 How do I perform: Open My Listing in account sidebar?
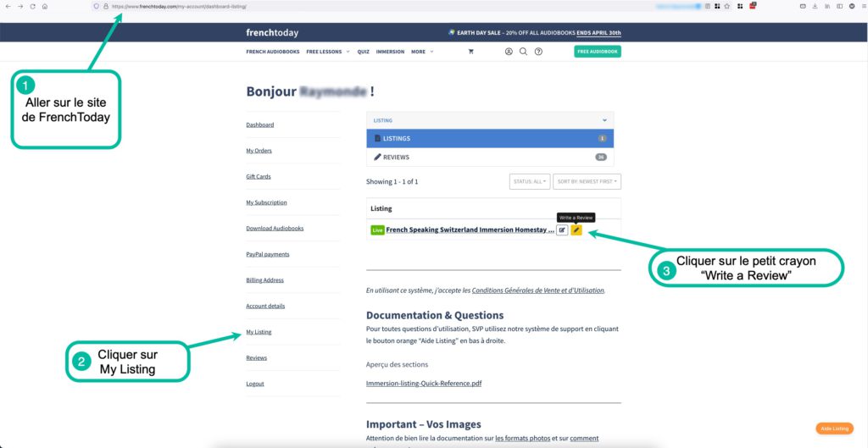[259, 332]
